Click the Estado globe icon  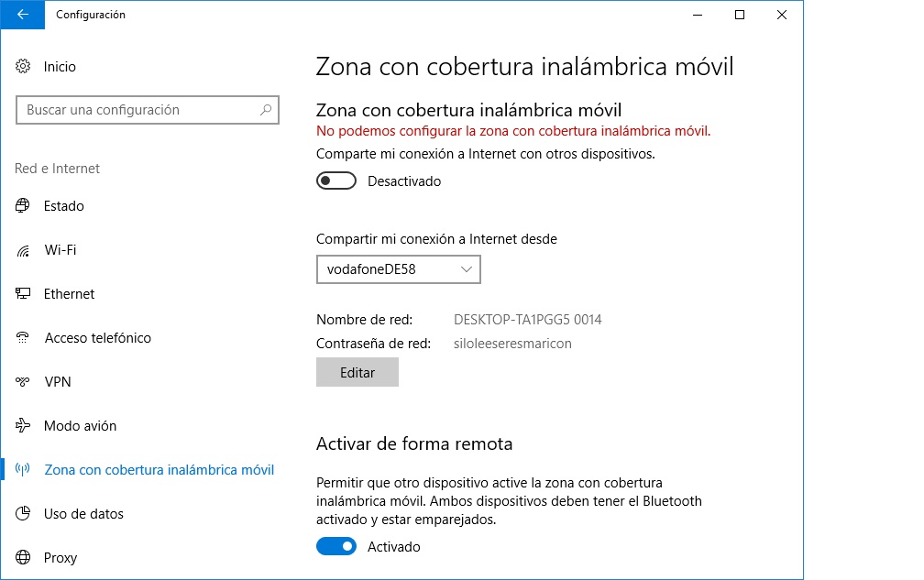[x=23, y=206]
